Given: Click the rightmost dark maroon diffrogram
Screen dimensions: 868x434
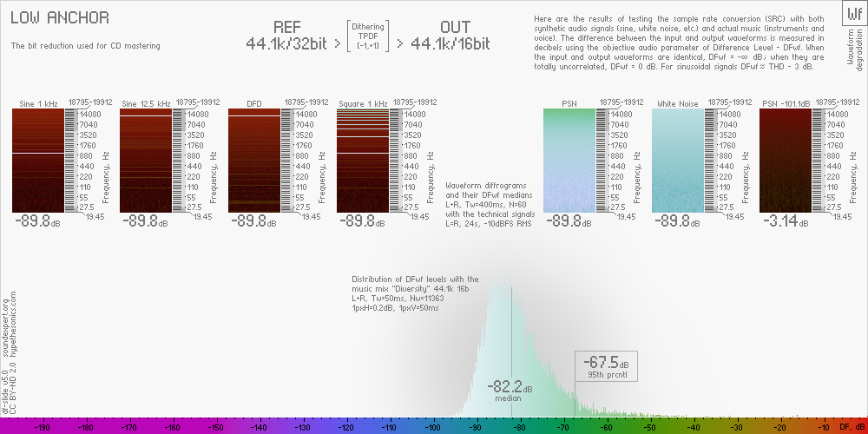Looking at the screenshot, I should [786, 161].
